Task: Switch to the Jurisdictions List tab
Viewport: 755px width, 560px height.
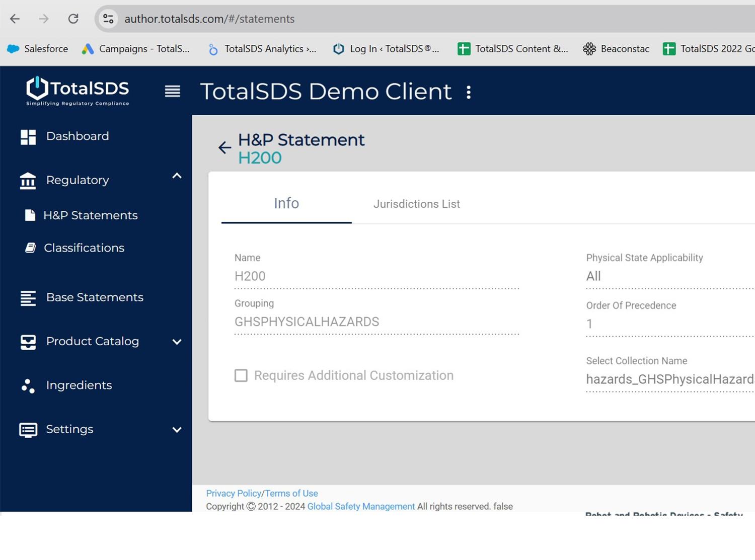Action: (x=416, y=204)
